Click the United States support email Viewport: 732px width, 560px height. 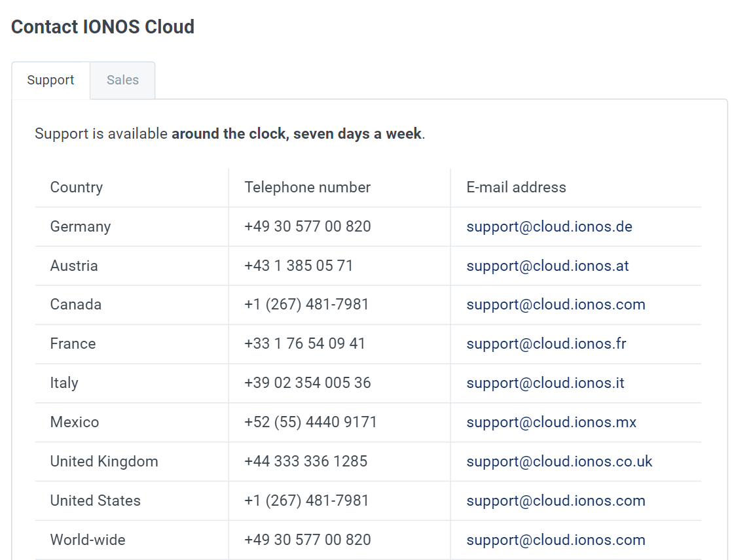click(x=556, y=500)
